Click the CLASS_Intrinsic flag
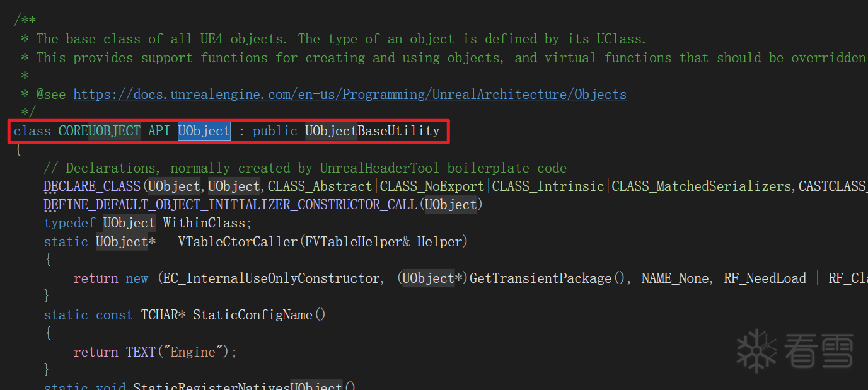The width and height of the screenshot is (868, 390). point(548,186)
